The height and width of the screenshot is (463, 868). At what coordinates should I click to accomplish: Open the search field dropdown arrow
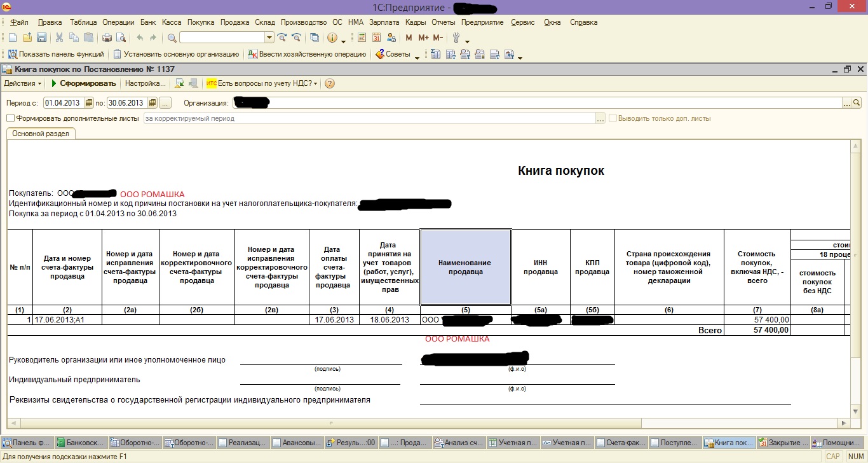click(x=269, y=38)
